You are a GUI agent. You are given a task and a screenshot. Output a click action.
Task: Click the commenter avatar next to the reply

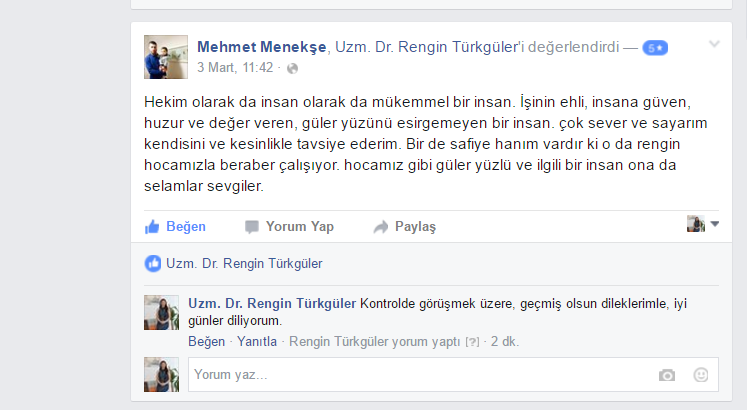tap(162, 312)
